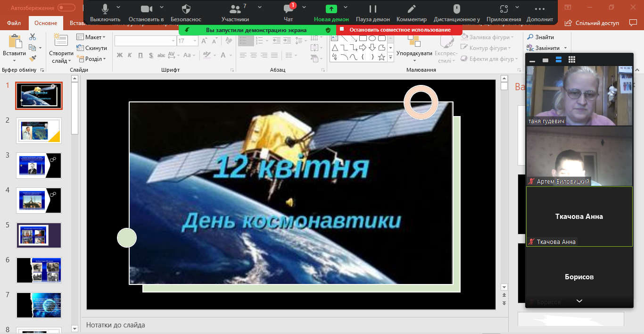Viewport: 644px width, 334px height.
Task: Pause the screen share
Action: pyautogui.click(x=373, y=13)
